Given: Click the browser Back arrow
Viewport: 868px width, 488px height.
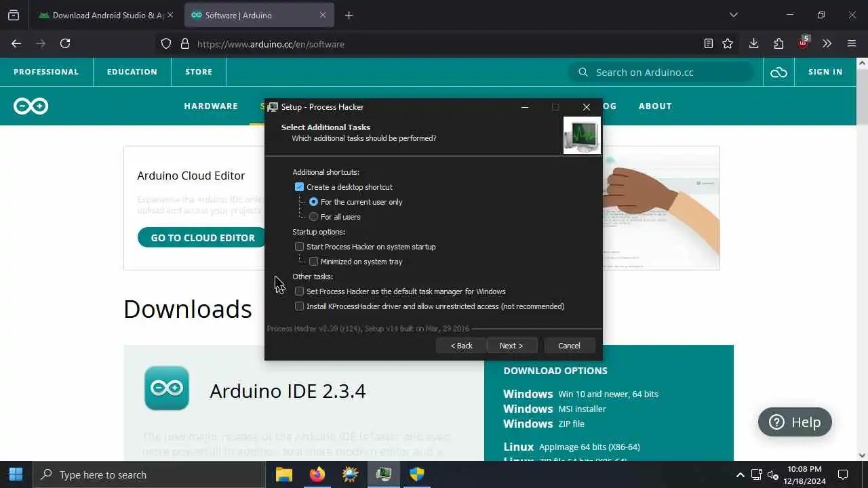Looking at the screenshot, I should [16, 43].
